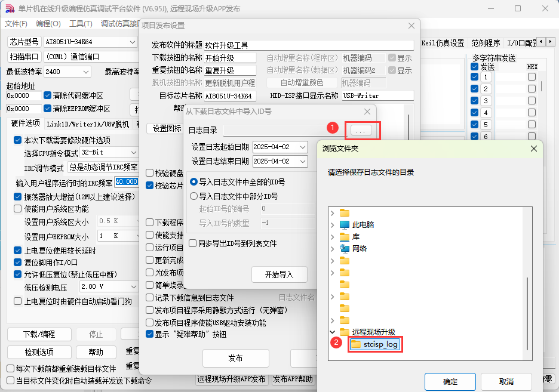The image size is (559, 392).
Task: Open the 芯片型号 AI8051U-34K64 dropdown
Action: pos(132,42)
